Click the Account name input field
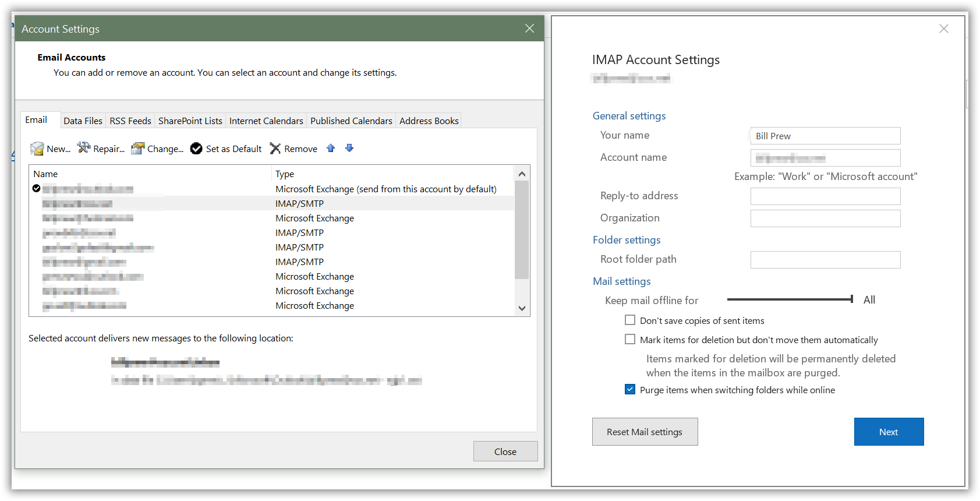 pos(825,158)
